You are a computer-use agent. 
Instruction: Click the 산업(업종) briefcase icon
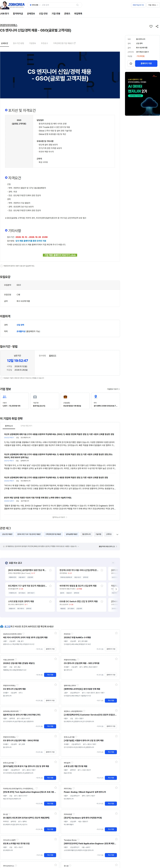(65, 397)
